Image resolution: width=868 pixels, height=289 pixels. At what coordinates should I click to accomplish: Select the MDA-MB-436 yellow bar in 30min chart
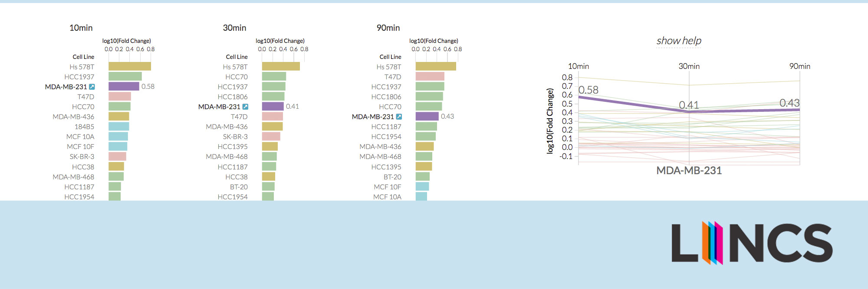pyautogui.click(x=272, y=127)
